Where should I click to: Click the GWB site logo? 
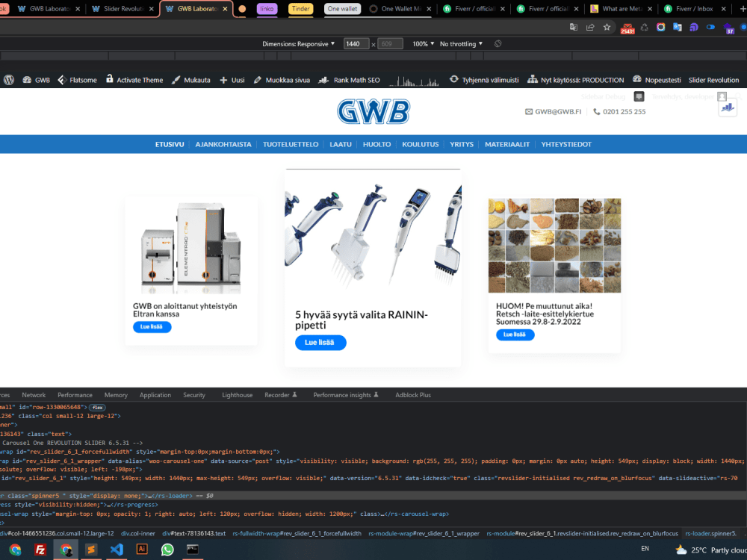373,112
